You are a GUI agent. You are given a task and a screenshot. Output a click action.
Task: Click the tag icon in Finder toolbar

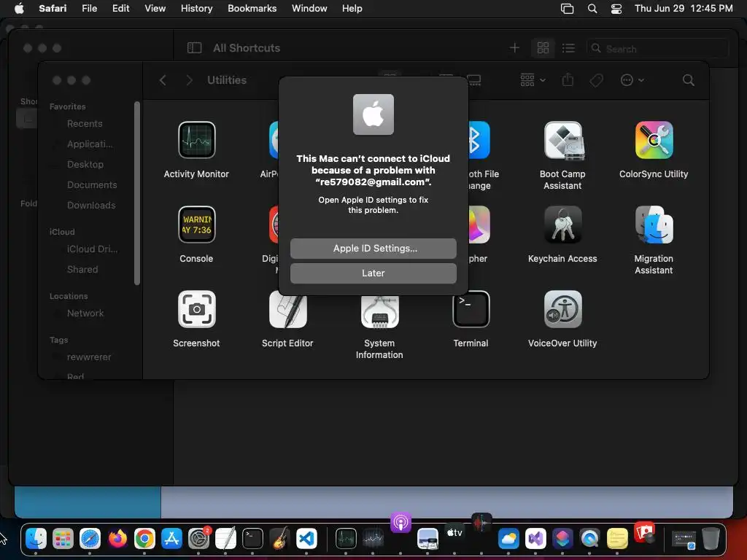pos(596,80)
